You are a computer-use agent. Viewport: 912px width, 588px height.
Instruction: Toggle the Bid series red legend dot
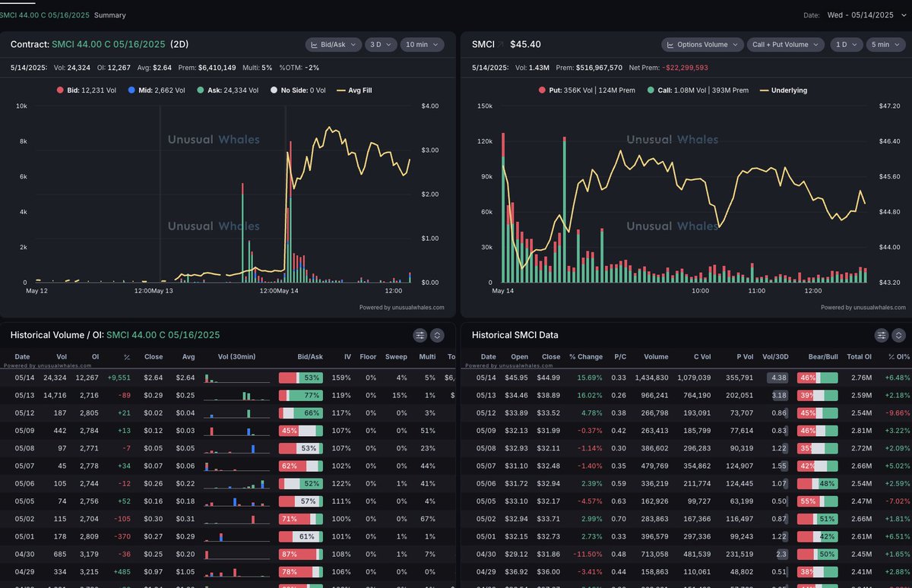click(62, 90)
